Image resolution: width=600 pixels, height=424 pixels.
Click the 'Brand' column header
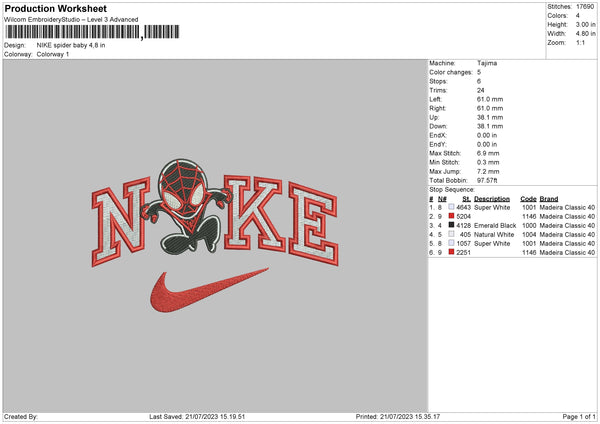click(x=549, y=199)
